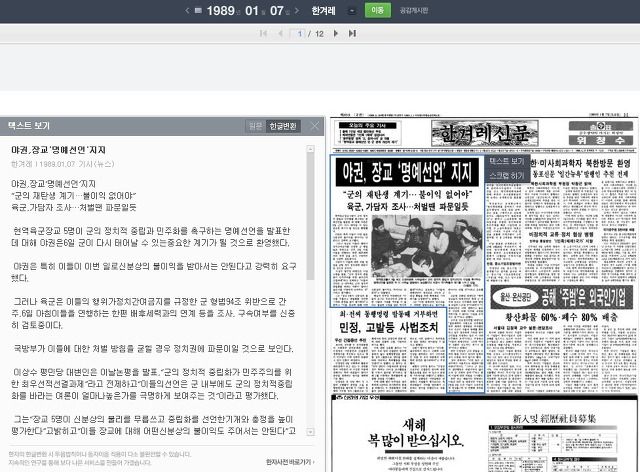Screen dimensions: 640x472
Task: Select the 민정, 고발등 사법조치 article headline
Action: [389, 327]
